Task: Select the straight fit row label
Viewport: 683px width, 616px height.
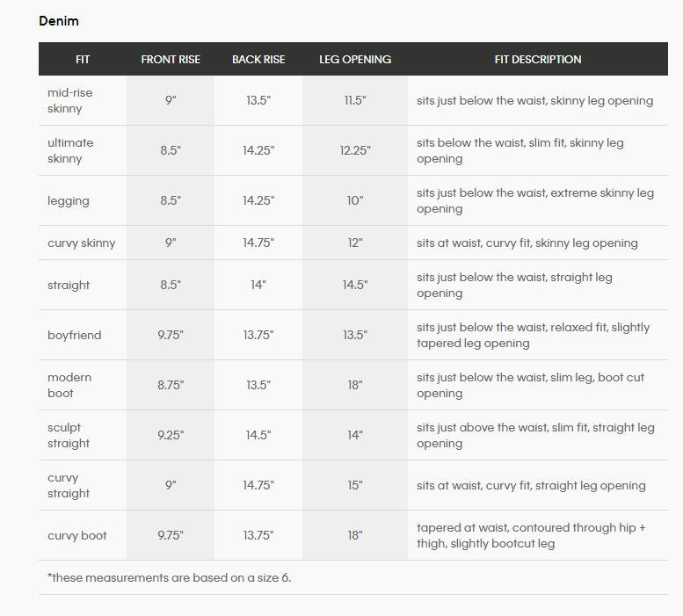Action: (69, 285)
